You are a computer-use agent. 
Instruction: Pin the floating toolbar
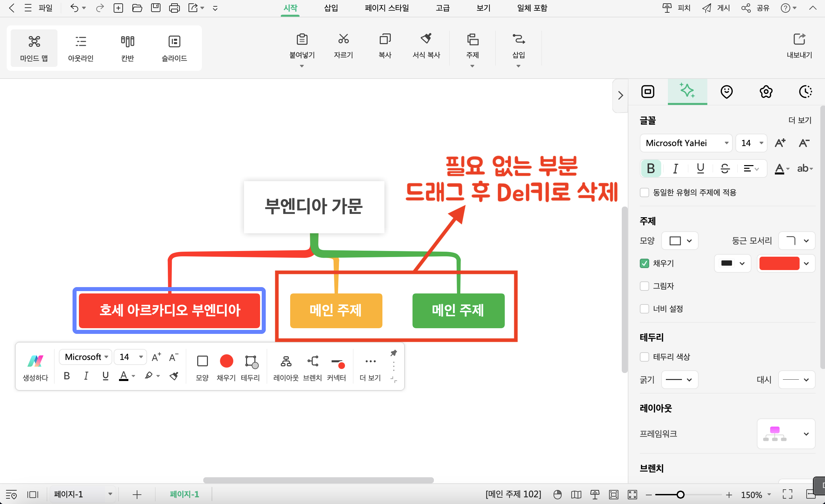393,353
